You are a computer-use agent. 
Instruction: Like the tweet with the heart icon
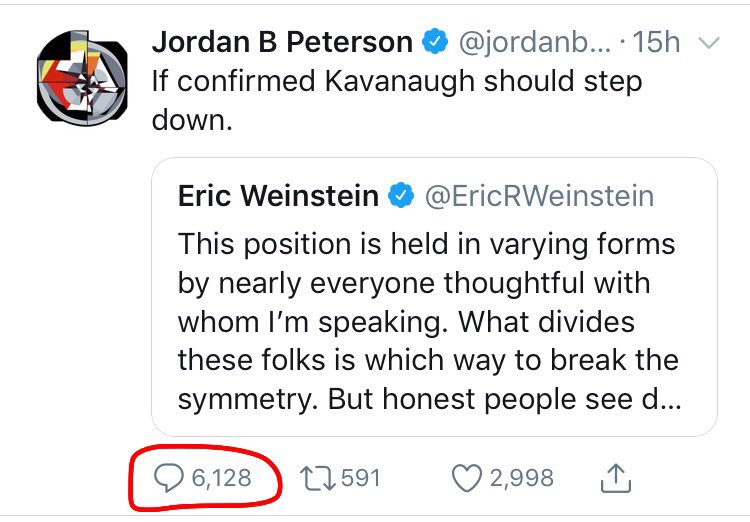(467, 478)
